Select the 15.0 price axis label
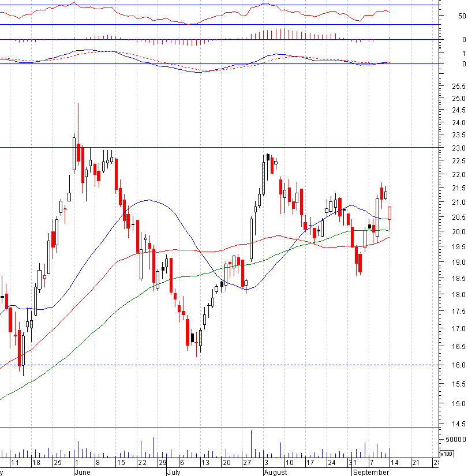 tap(459, 404)
